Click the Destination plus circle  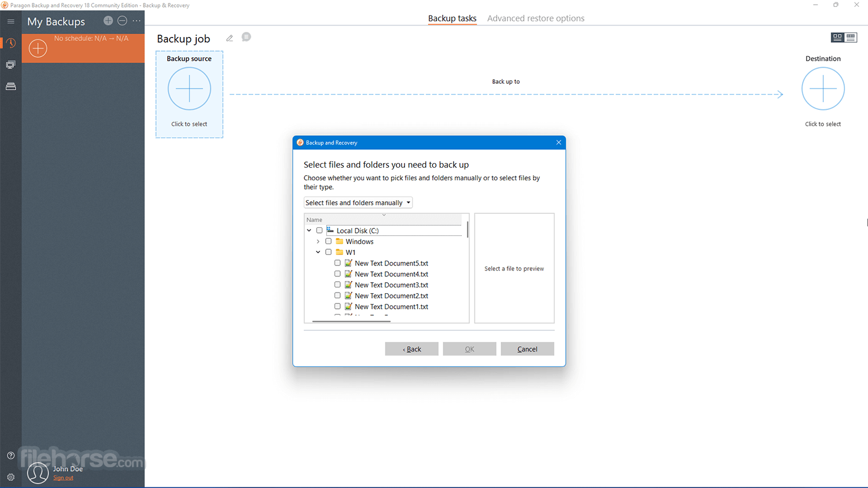coord(823,88)
